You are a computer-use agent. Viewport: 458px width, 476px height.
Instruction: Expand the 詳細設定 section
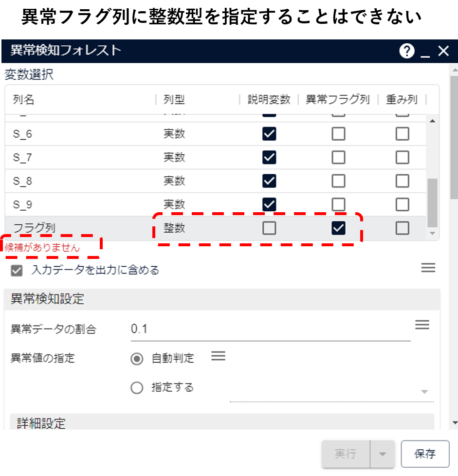(222, 422)
